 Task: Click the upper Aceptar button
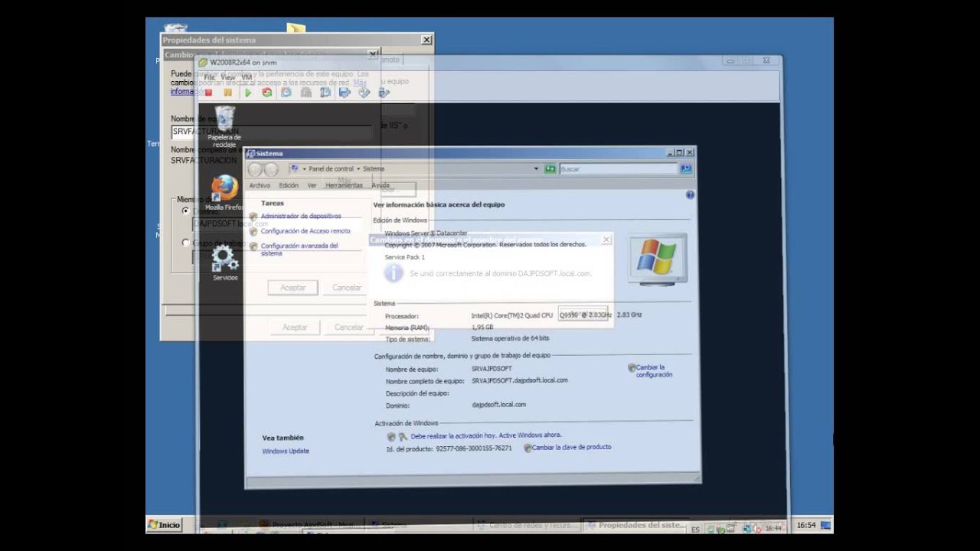(x=293, y=288)
